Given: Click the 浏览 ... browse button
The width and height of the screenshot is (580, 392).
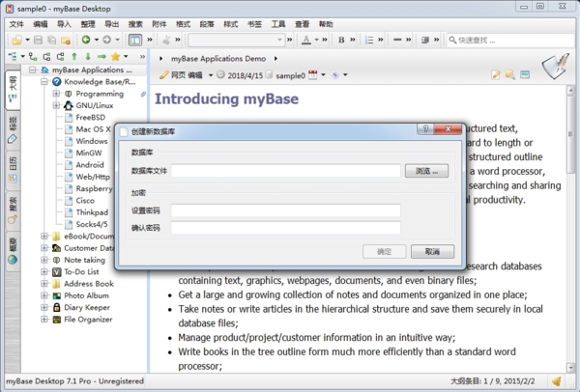Looking at the screenshot, I should pyautogui.click(x=426, y=171).
